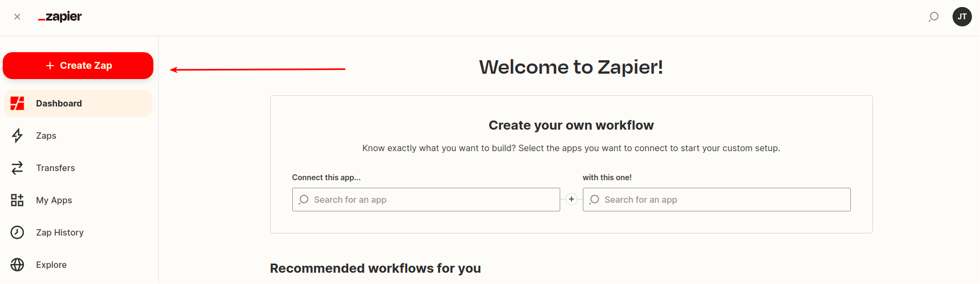
Task: Focus the 'with this one!' search field
Action: pyautogui.click(x=717, y=200)
